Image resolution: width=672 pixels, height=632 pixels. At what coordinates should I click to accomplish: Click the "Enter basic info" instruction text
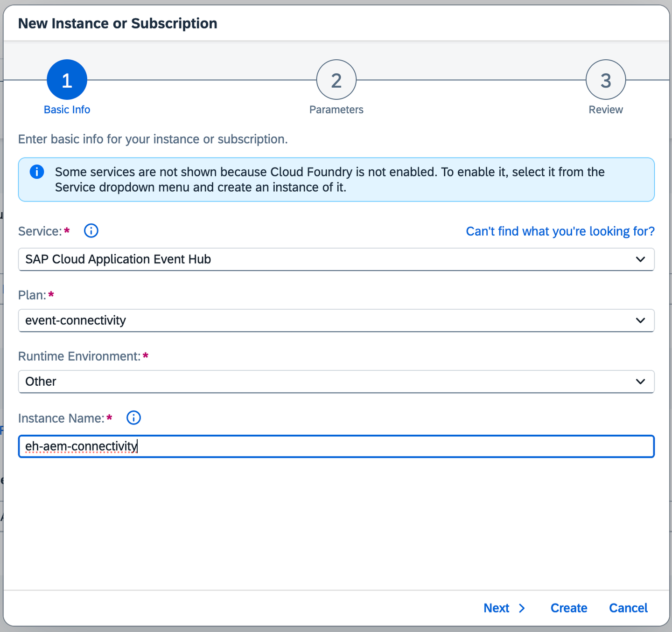[153, 139]
